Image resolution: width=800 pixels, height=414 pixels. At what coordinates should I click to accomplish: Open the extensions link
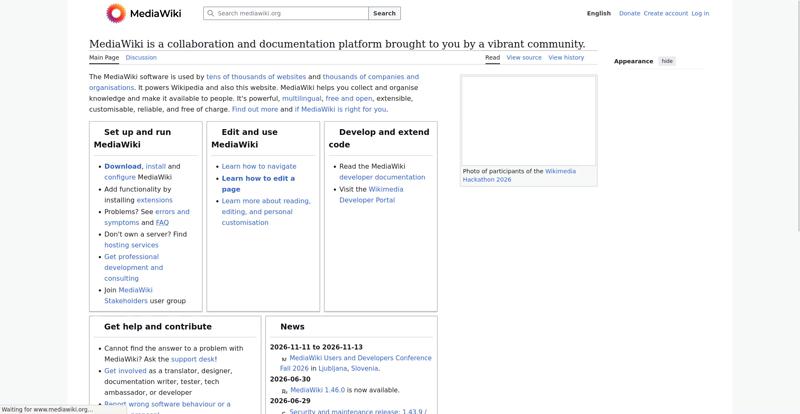[155, 200]
